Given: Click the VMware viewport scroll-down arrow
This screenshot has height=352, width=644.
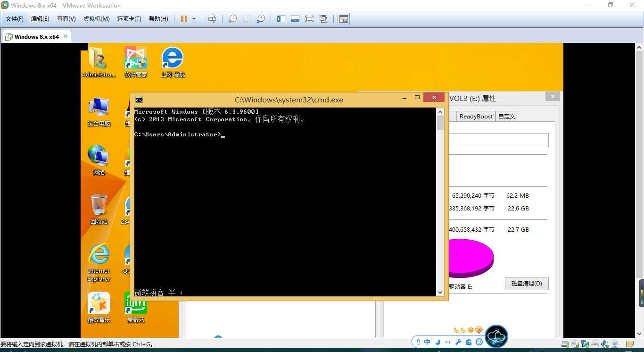Looking at the screenshot, I should click(x=640, y=334).
